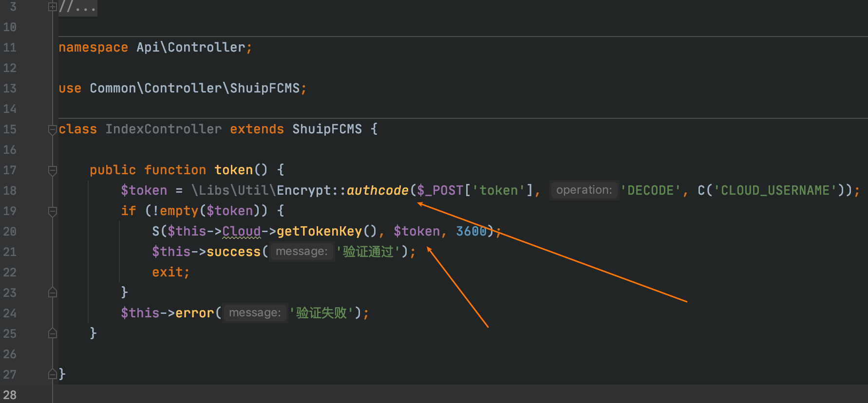Collapse the if-empty block fold marker

(x=53, y=211)
